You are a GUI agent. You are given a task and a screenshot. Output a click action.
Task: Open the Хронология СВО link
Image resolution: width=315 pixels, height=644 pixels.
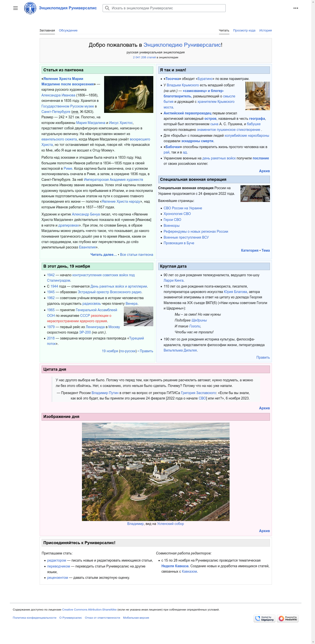177,214
